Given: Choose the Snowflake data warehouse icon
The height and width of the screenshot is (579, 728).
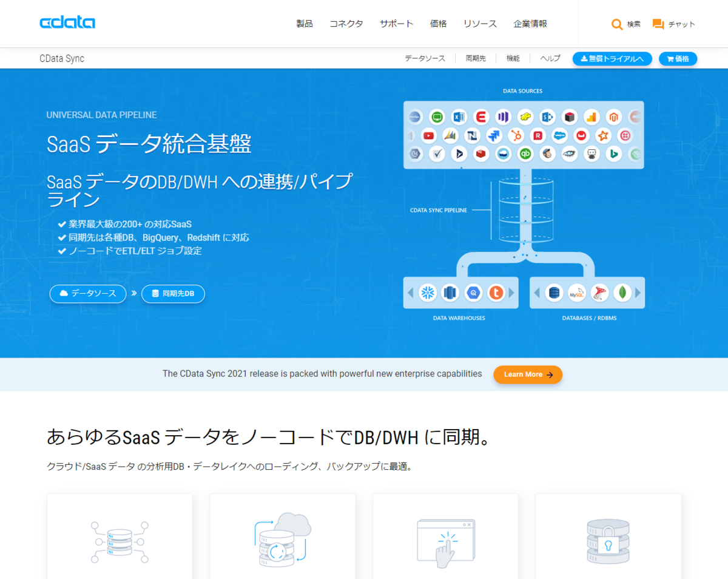Looking at the screenshot, I should pos(428,293).
